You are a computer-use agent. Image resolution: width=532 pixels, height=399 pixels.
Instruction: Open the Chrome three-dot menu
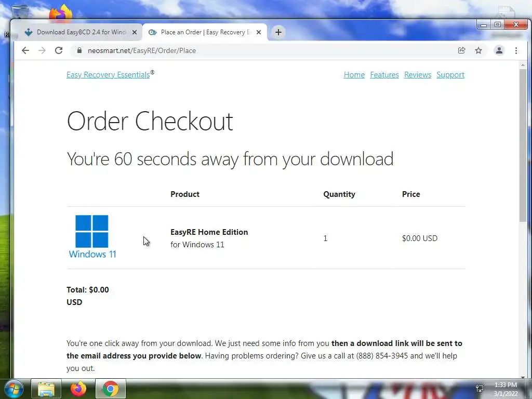516,50
